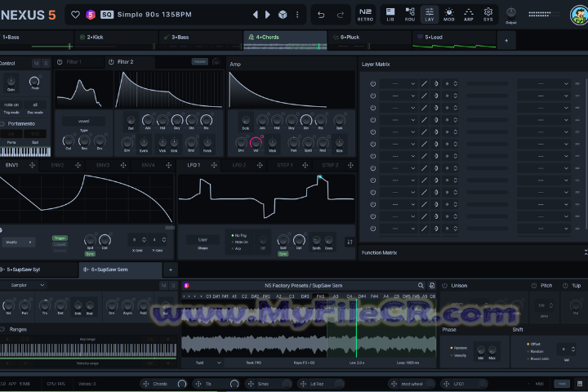Enable the first Layer Matrix row power
The height and width of the screenshot is (392, 588).
point(372,83)
